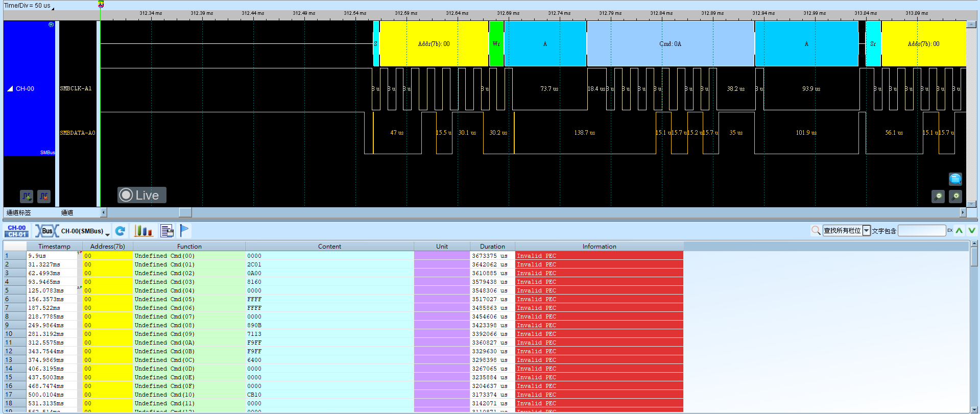
Task: Toggle the Live capture button
Action: (142, 195)
